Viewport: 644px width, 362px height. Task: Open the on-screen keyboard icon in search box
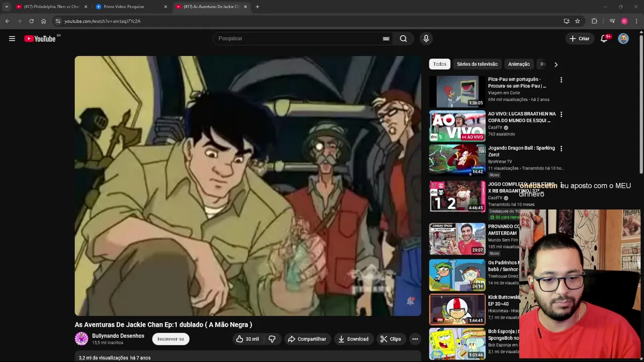tap(386, 39)
